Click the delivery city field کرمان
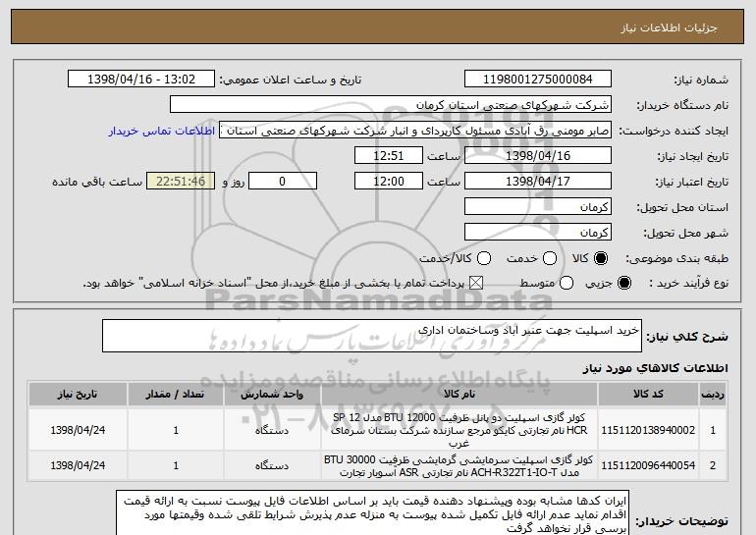 click(x=538, y=233)
